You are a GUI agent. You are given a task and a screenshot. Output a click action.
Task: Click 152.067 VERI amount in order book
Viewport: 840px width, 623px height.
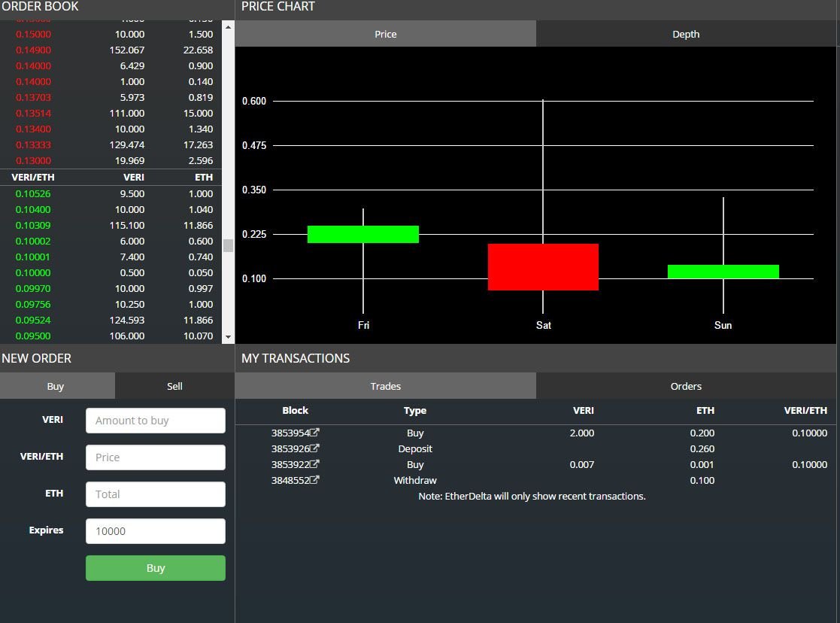pyautogui.click(x=127, y=50)
